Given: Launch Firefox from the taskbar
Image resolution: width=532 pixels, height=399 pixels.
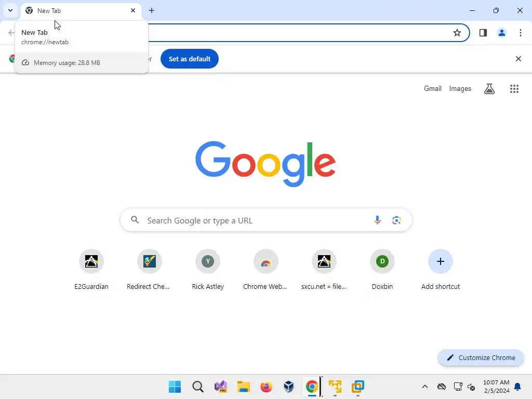Looking at the screenshot, I should coord(267,387).
